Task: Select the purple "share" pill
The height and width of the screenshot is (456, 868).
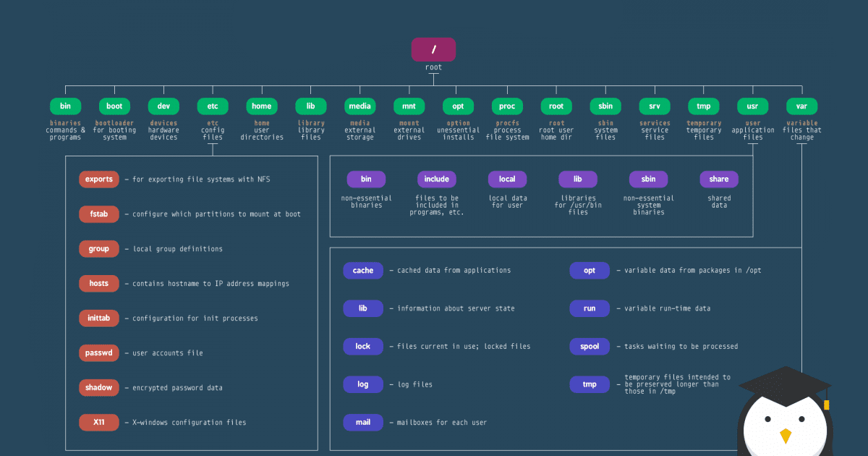Action: (x=719, y=179)
